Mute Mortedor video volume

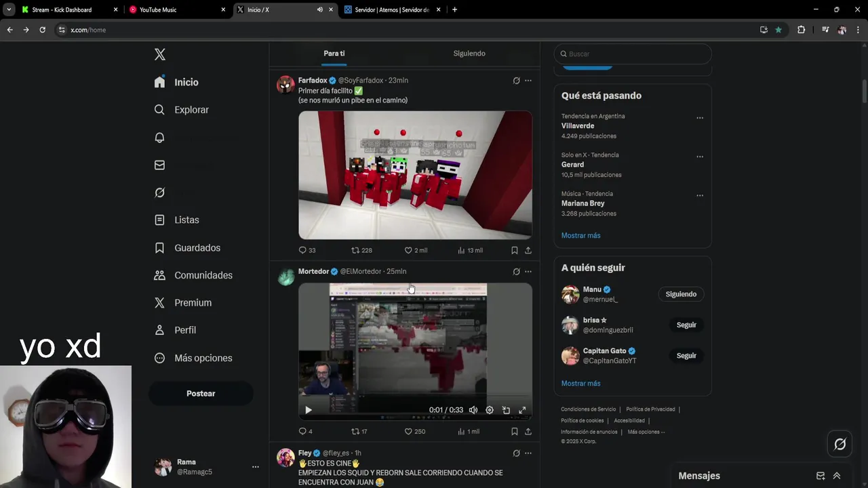point(473,410)
